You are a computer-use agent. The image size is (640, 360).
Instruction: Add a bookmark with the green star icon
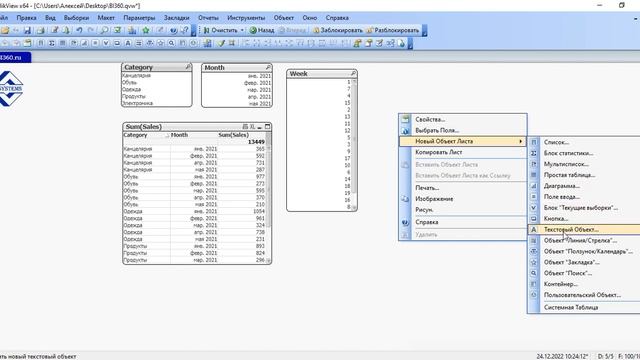click(x=146, y=30)
